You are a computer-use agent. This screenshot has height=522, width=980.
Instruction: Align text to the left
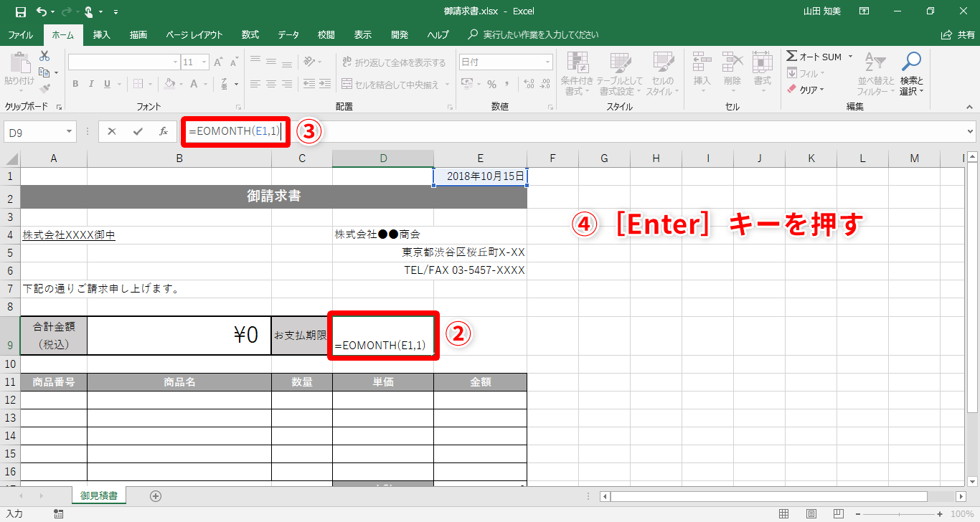click(x=255, y=84)
